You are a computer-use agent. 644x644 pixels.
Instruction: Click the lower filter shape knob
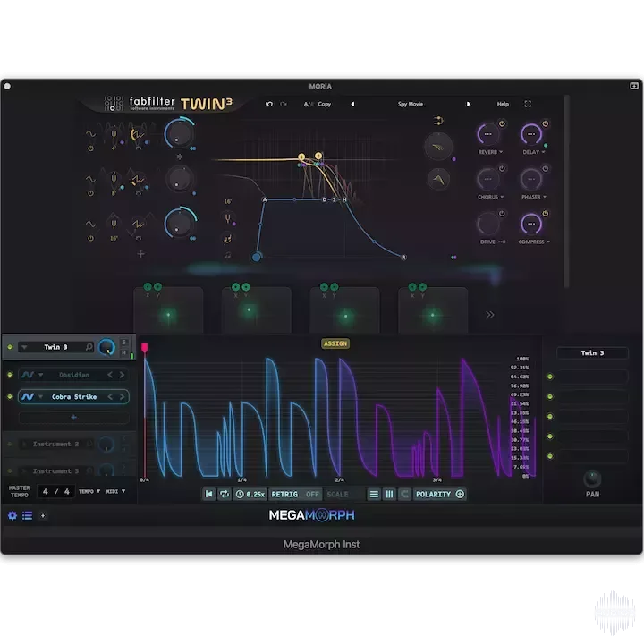438,180
